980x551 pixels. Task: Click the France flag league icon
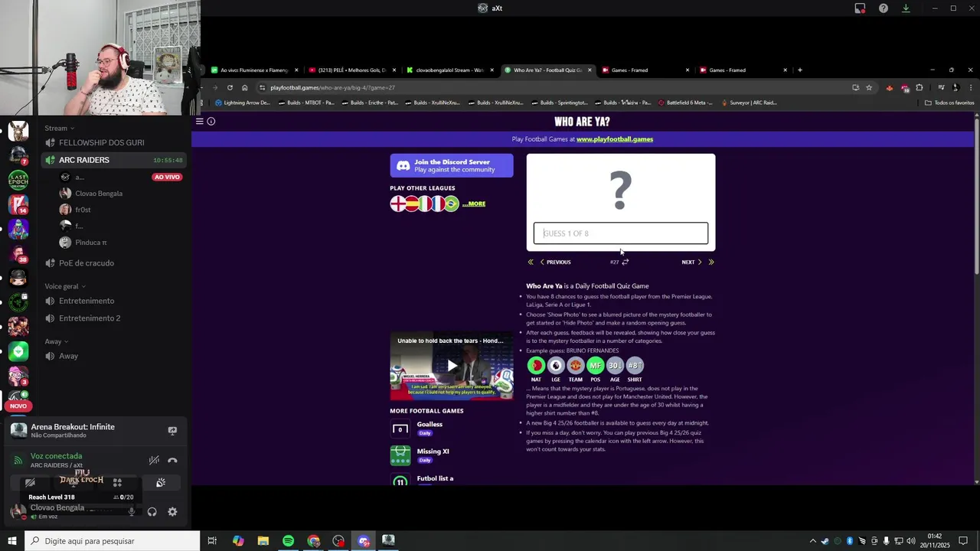pyautogui.click(x=438, y=204)
